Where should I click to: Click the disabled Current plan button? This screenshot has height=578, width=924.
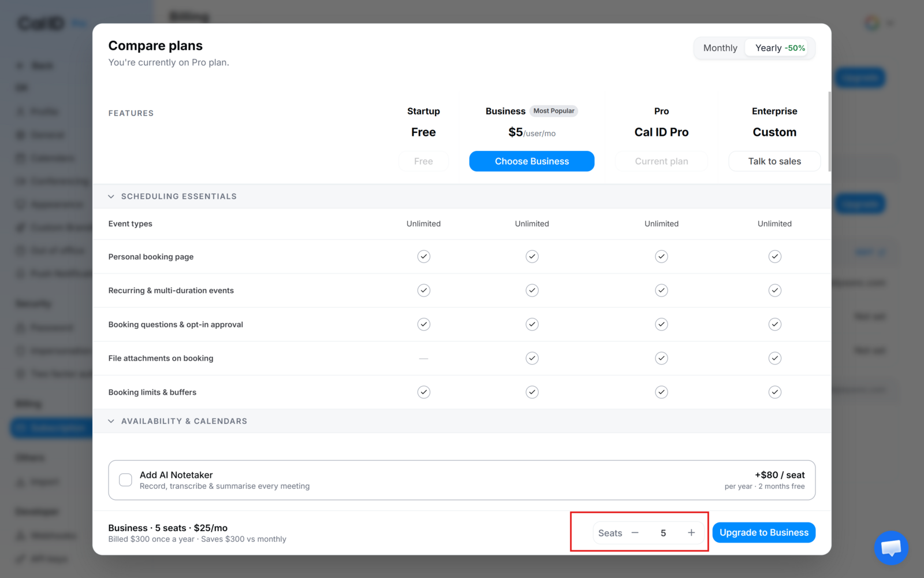661,161
